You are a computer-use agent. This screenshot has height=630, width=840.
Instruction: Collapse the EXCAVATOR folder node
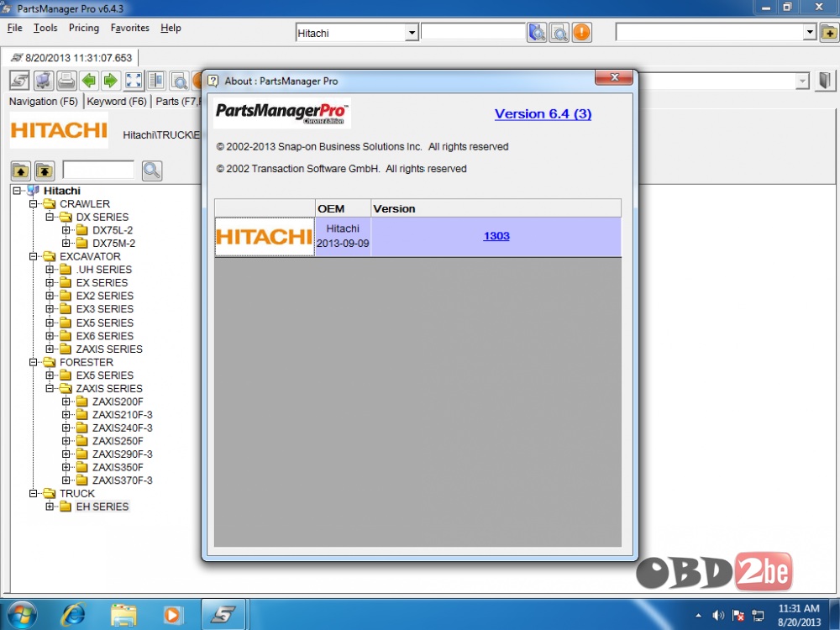(34, 256)
